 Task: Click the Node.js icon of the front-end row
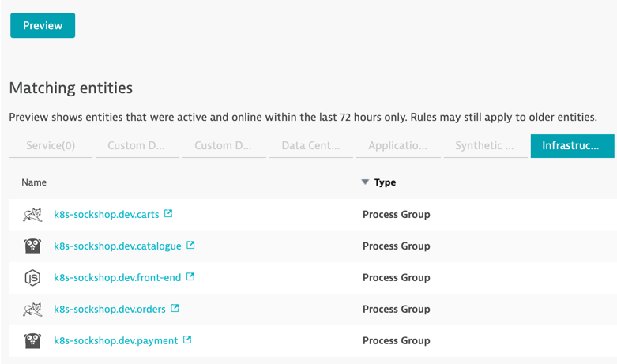(32, 278)
